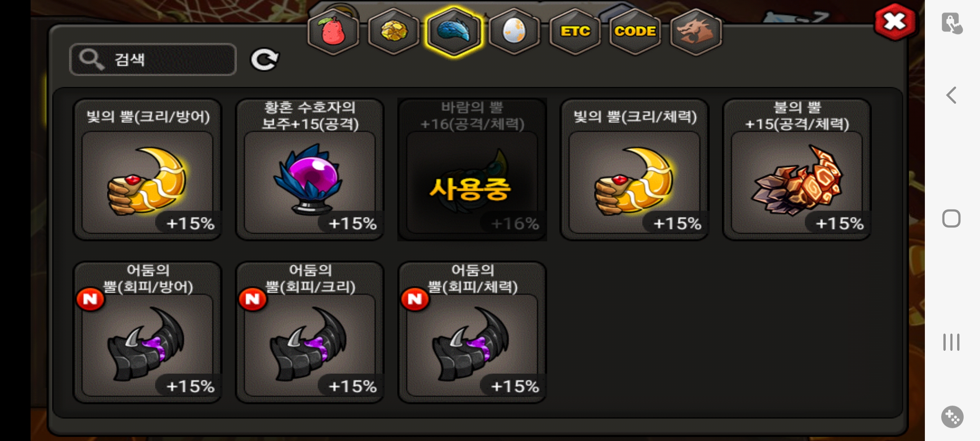The width and height of the screenshot is (980, 441).
Task: Select the gold nugget category tab
Action: pos(394,31)
